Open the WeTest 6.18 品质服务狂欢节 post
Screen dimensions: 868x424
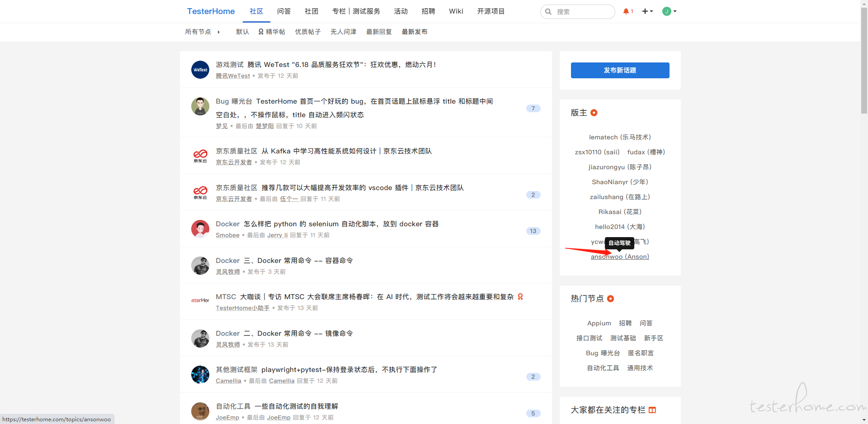pos(341,65)
